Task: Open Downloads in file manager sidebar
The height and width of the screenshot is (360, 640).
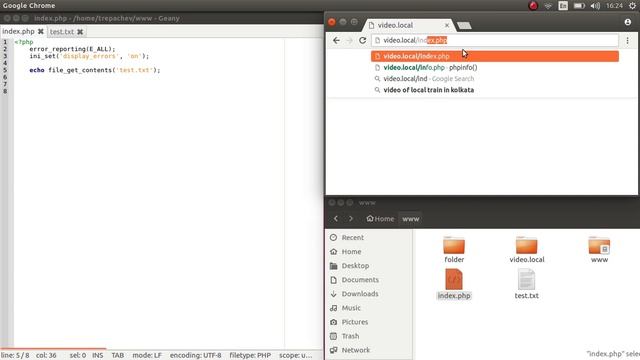Action: [360, 294]
